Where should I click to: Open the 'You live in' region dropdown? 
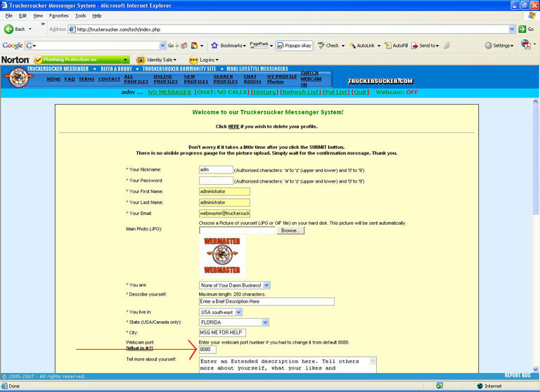pos(221,312)
